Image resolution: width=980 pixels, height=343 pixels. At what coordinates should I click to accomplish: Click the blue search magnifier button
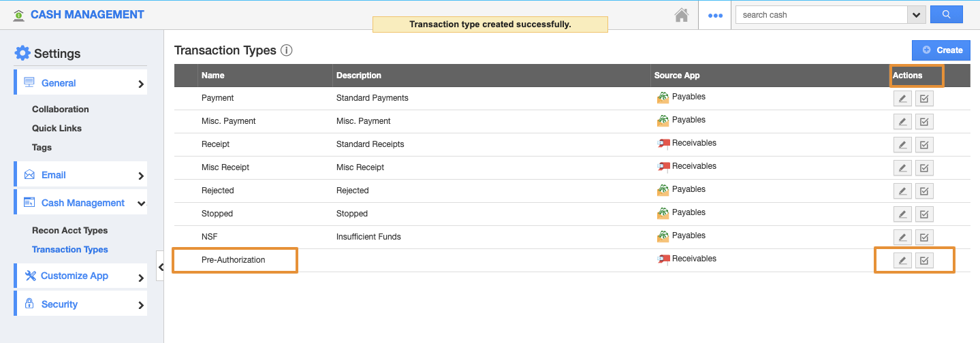click(946, 14)
